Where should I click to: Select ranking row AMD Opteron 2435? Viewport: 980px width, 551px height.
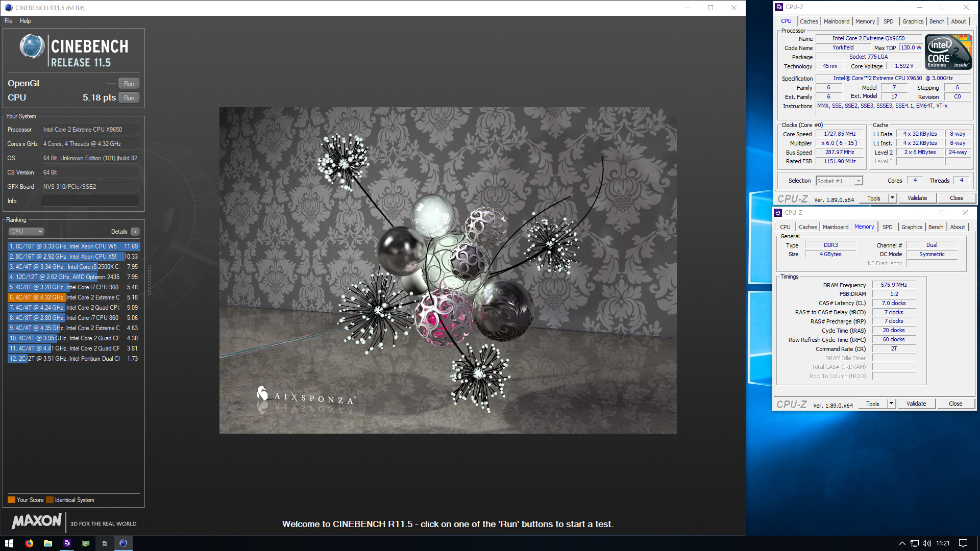(73, 277)
